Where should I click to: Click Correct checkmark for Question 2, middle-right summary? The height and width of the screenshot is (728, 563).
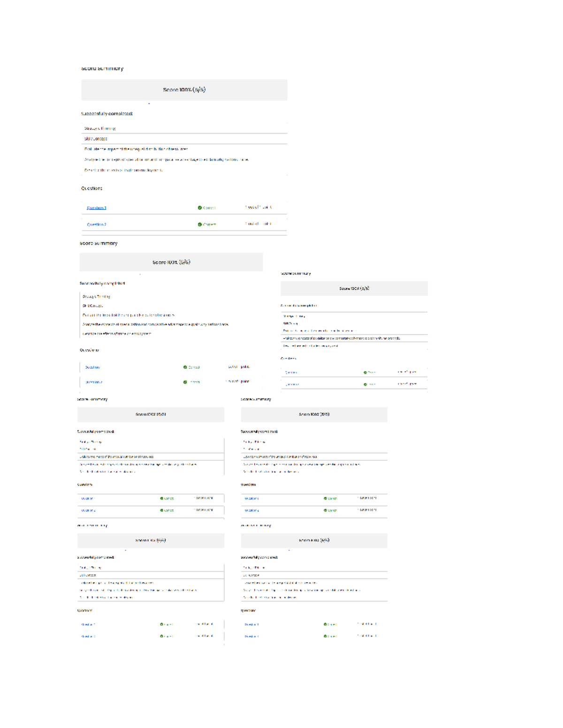coord(365,384)
